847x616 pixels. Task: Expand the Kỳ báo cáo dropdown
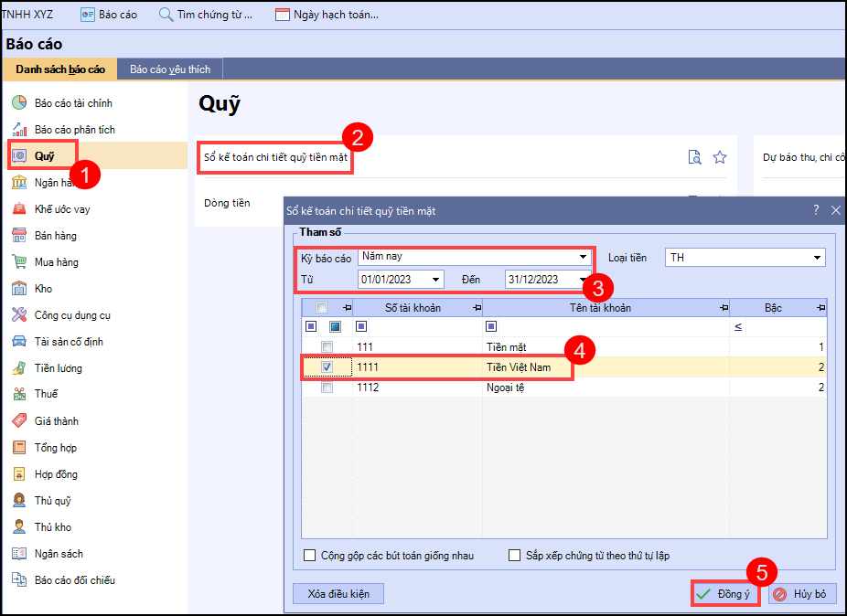[583, 258]
